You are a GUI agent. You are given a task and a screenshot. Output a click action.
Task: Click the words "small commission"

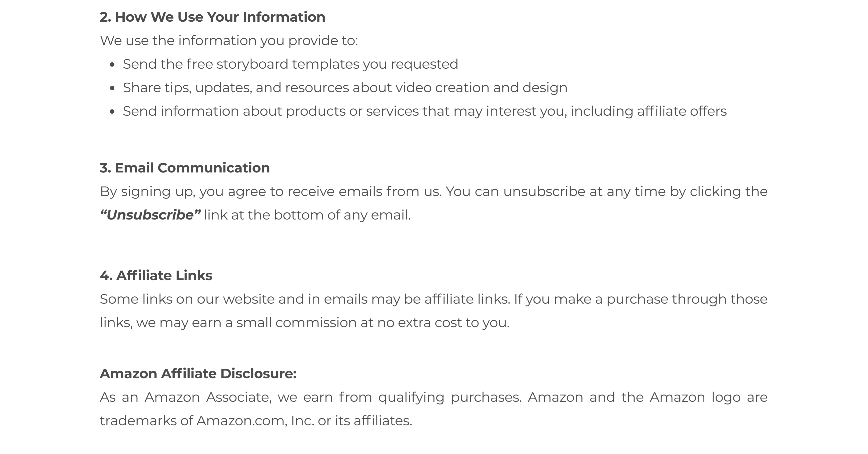point(297,323)
